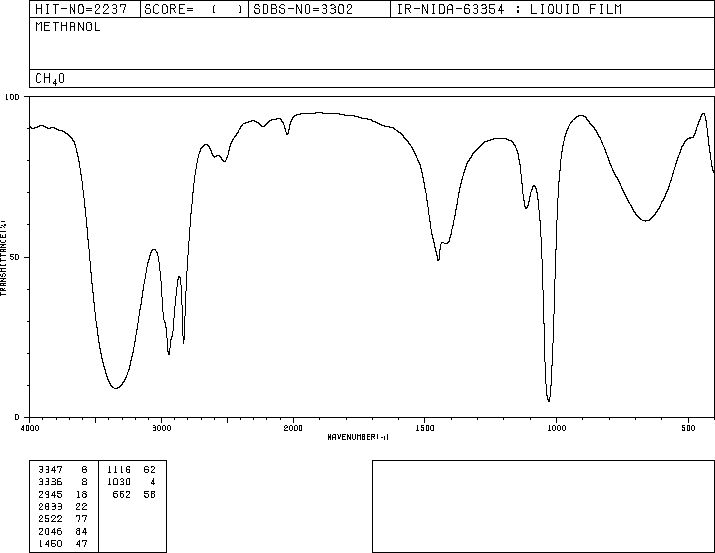Click the broad O-H trough near 3347
The width and height of the screenshot is (715, 553).
coord(116,387)
